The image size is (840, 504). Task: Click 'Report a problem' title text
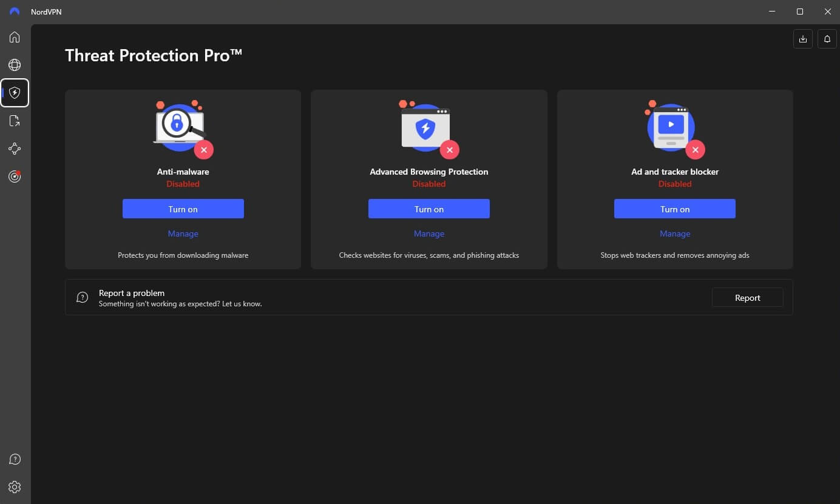coord(132,293)
